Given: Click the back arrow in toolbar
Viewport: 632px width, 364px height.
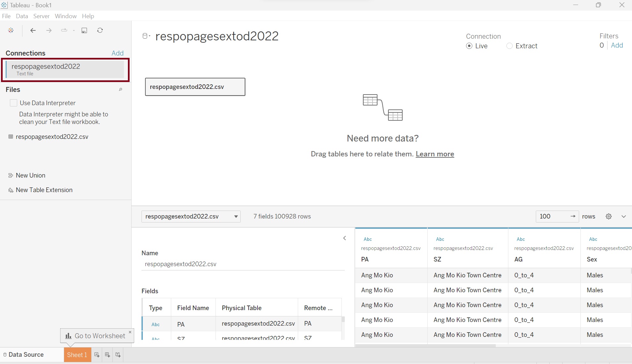Looking at the screenshot, I should [x=33, y=30].
